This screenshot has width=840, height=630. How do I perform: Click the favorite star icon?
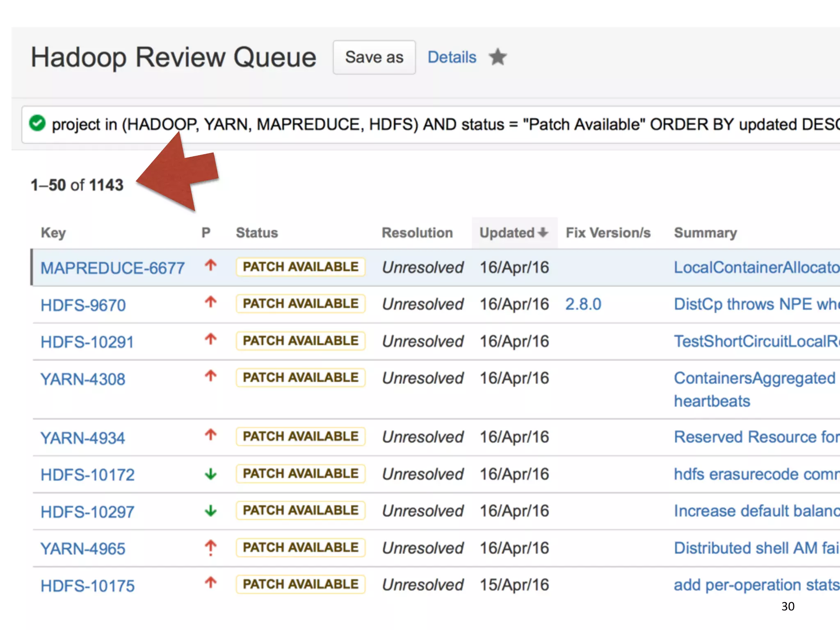[x=498, y=57]
